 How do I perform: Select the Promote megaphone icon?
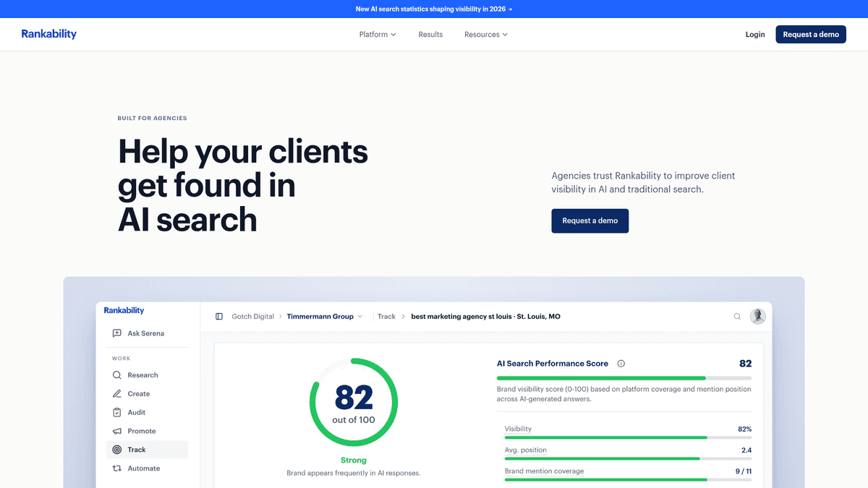[x=117, y=431]
